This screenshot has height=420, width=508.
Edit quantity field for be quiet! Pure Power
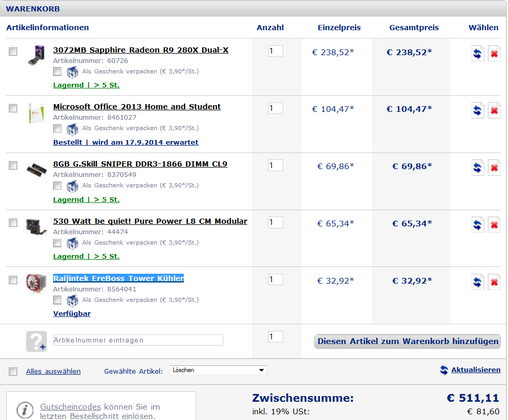click(x=275, y=222)
